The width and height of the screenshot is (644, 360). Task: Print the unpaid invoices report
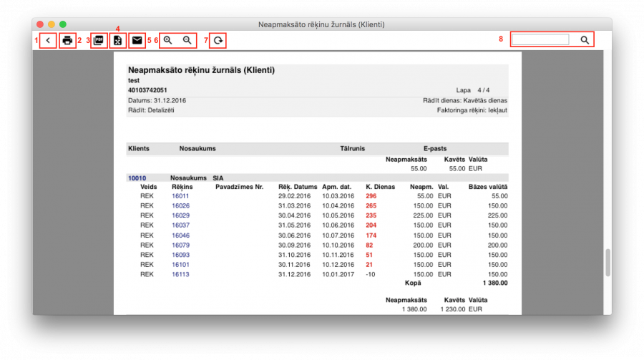(x=67, y=41)
